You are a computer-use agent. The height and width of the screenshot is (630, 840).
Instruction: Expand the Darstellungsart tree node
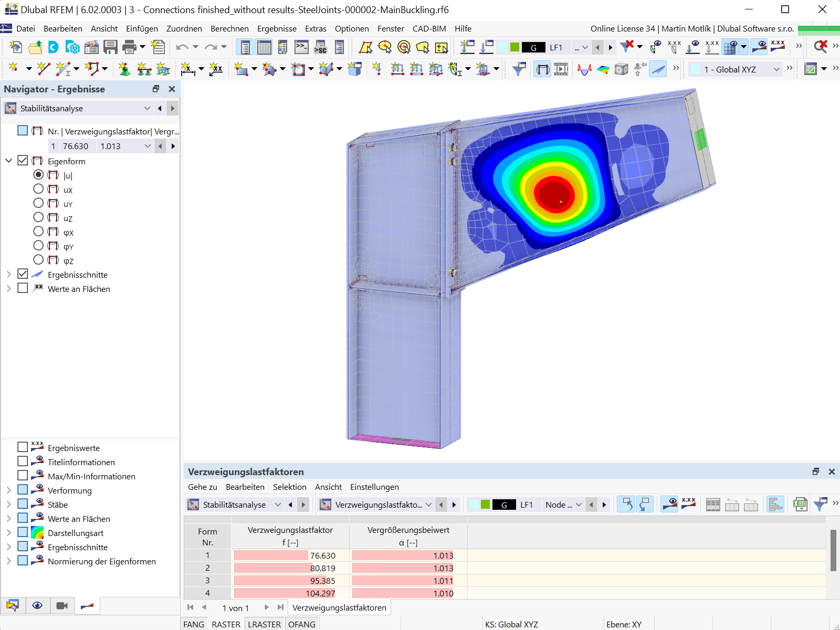click(9, 532)
